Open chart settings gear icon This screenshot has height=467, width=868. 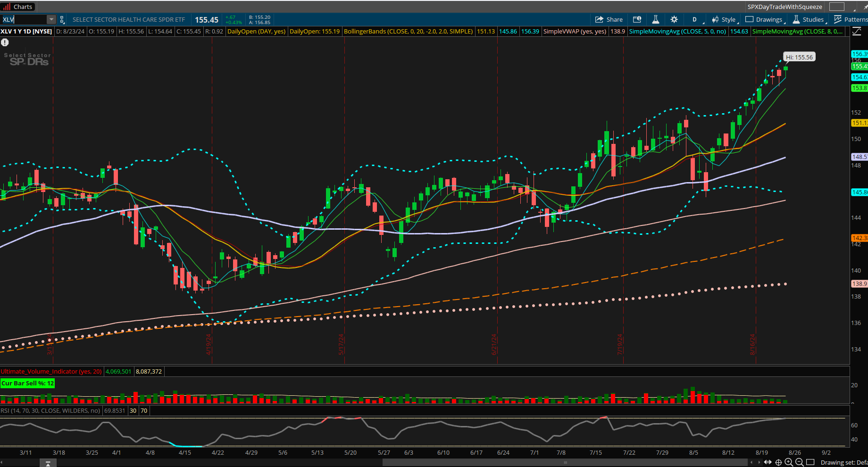click(x=674, y=19)
